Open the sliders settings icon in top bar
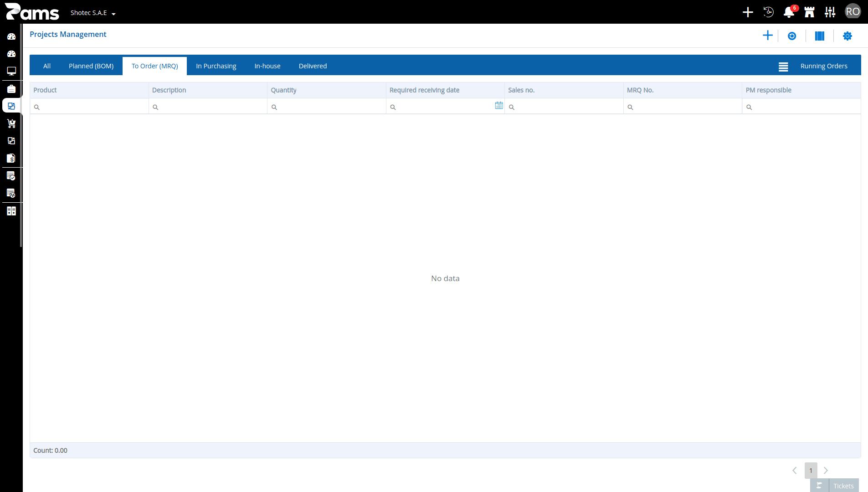The image size is (868, 492). 830,12
